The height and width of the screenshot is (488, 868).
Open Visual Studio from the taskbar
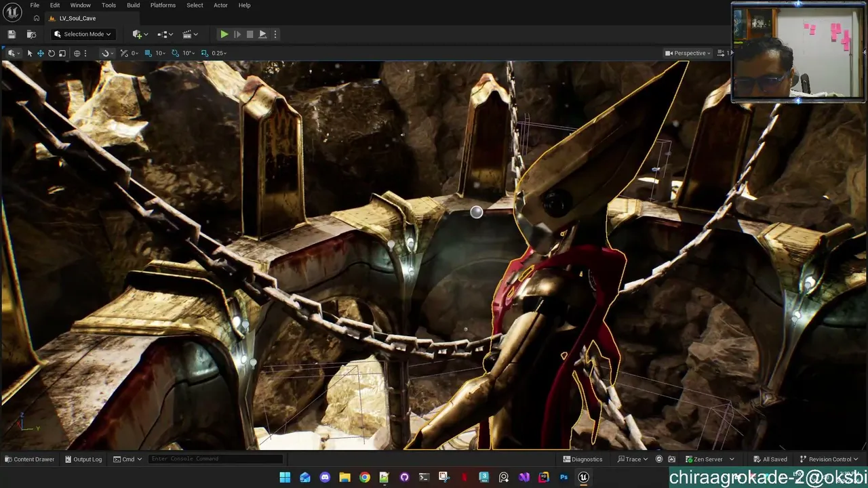click(x=524, y=477)
